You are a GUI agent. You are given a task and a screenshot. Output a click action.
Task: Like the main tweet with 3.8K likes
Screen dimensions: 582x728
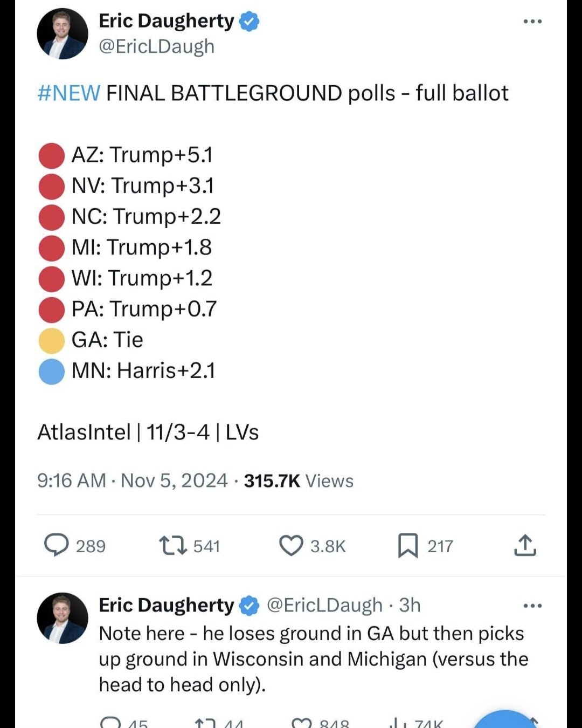point(291,545)
